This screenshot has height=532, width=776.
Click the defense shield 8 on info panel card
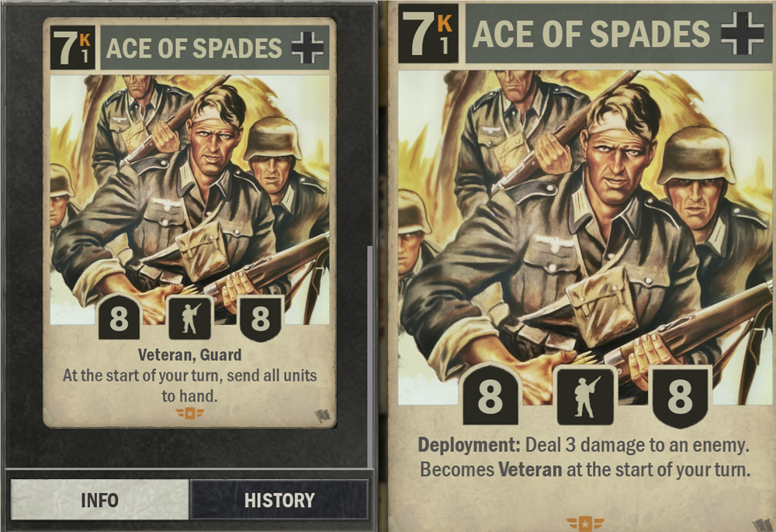click(261, 319)
